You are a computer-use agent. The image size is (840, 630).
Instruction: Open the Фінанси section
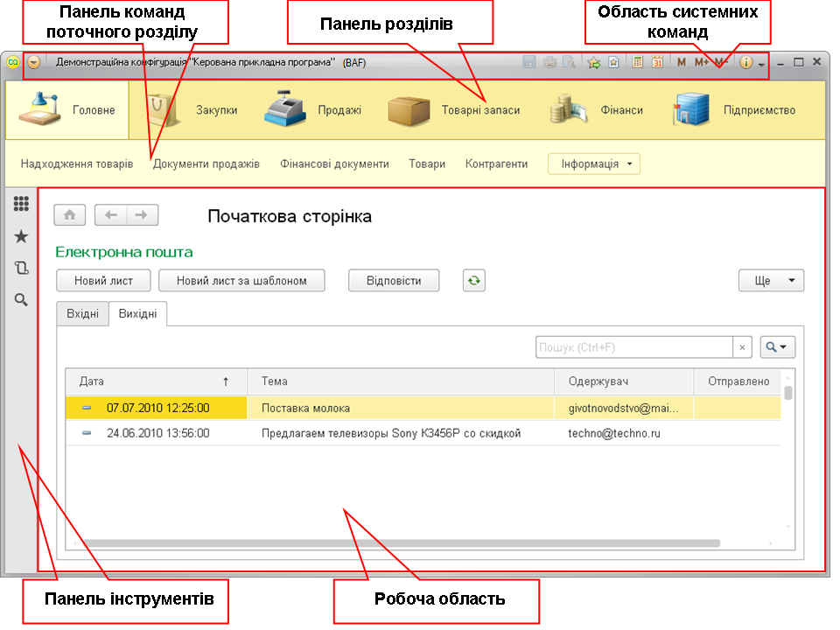596,110
